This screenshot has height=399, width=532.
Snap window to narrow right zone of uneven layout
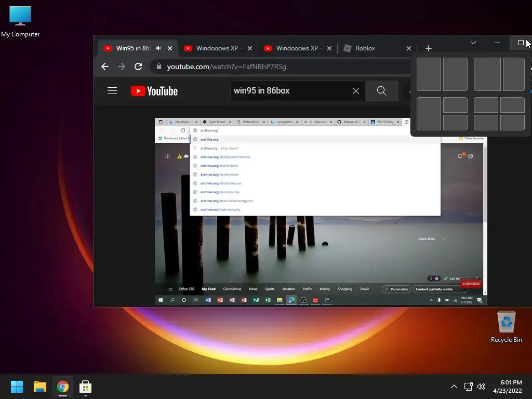pos(514,74)
